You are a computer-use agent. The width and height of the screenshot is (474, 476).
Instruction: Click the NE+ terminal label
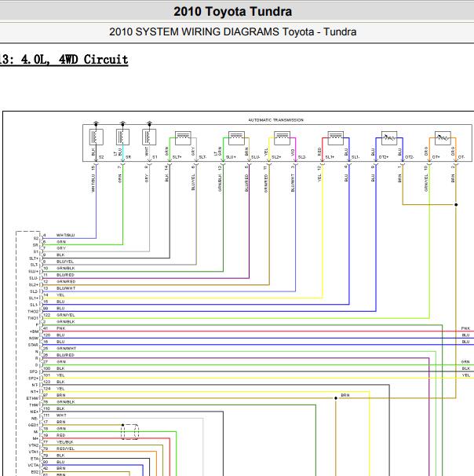[34, 412]
